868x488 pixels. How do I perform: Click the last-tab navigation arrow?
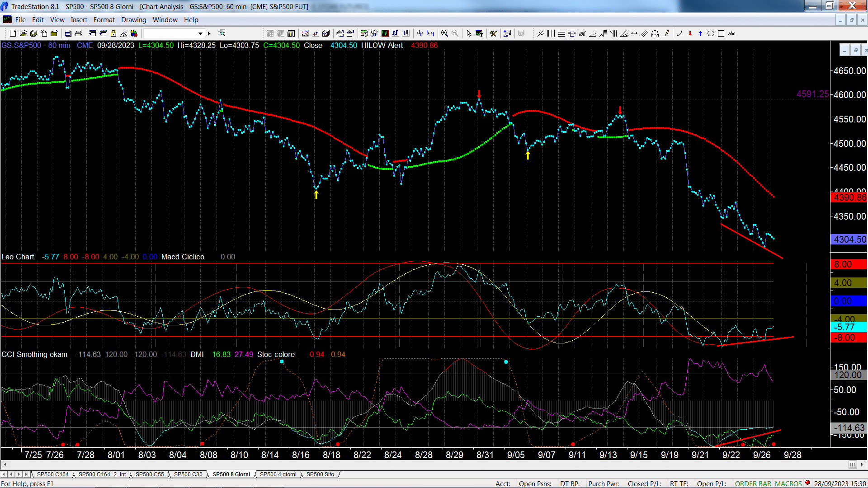26,474
